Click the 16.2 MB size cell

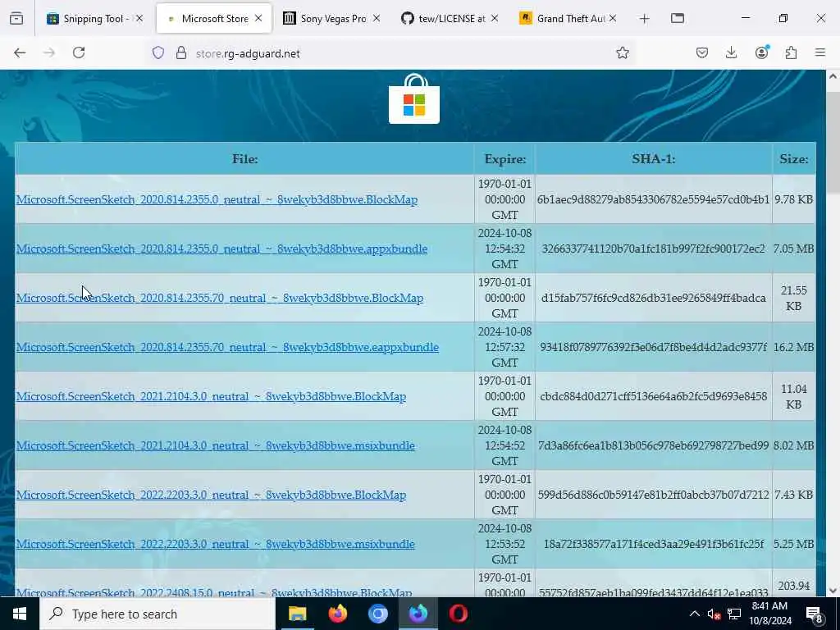click(793, 347)
